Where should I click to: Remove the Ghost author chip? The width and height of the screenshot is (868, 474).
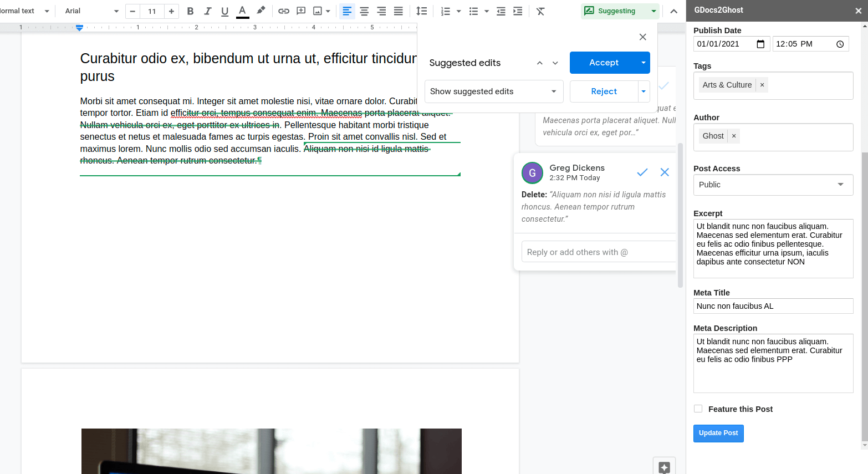[734, 136]
